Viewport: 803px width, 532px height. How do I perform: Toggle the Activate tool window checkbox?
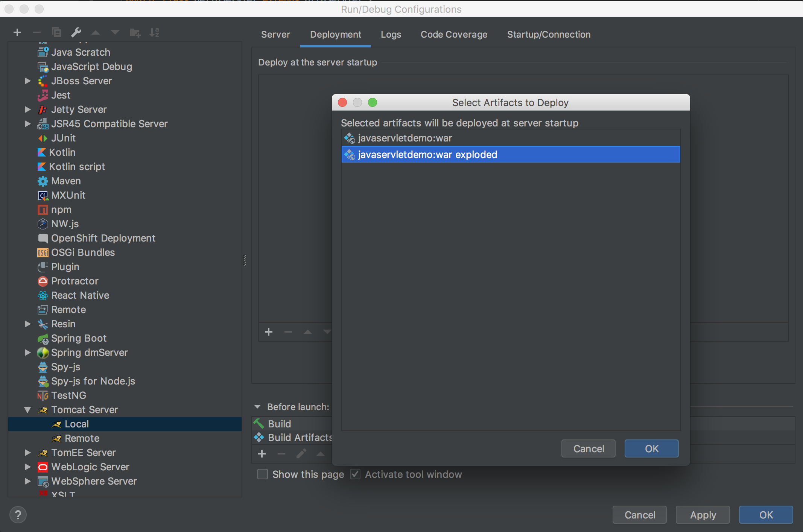pos(355,474)
